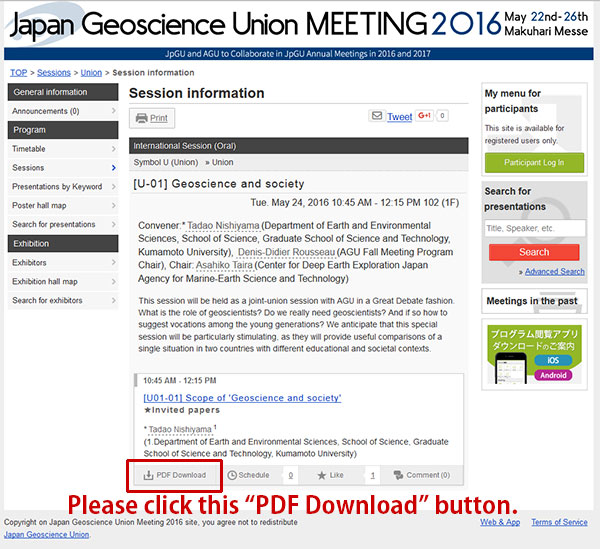Click the Title, Speaker, etc. search field
Viewport: 600px width, 549px height.
coord(535,228)
